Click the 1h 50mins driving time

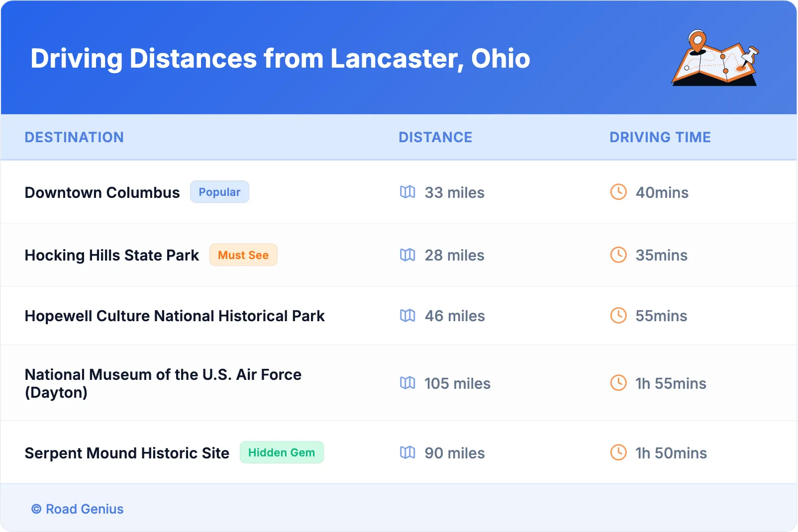tap(671, 453)
